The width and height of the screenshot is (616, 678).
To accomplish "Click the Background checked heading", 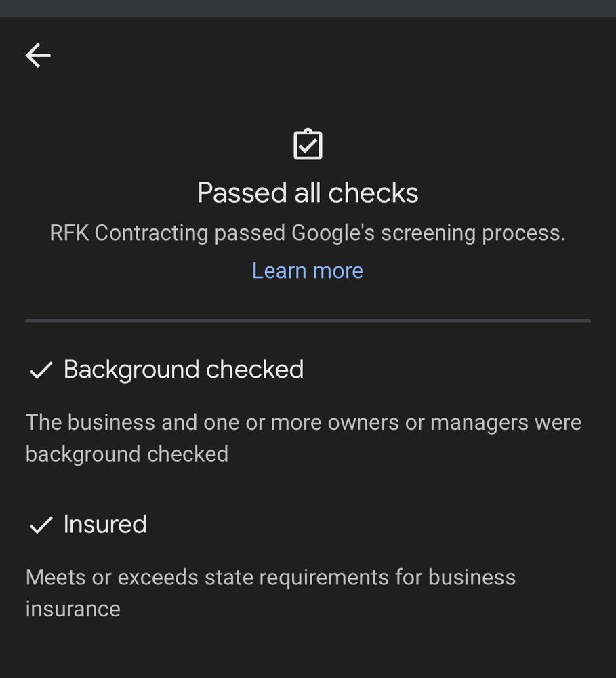I will pyautogui.click(x=184, y=370).
